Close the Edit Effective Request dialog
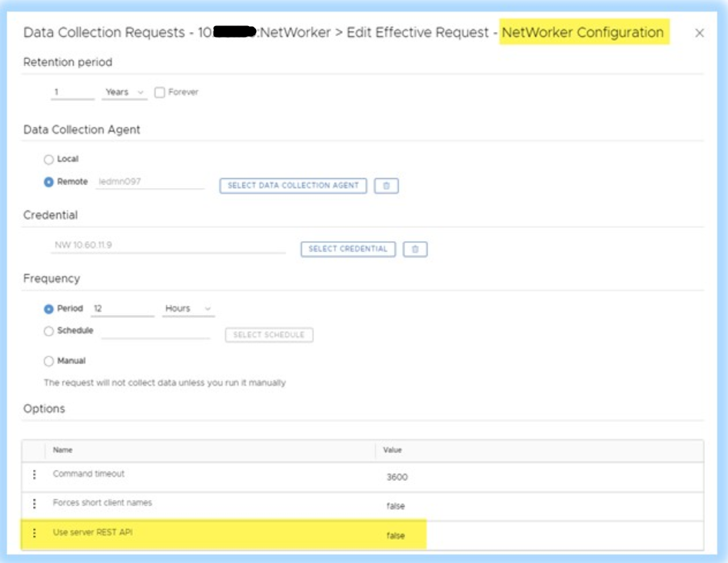This screenshot has width=728, height=563. click(x=700, y=35)
